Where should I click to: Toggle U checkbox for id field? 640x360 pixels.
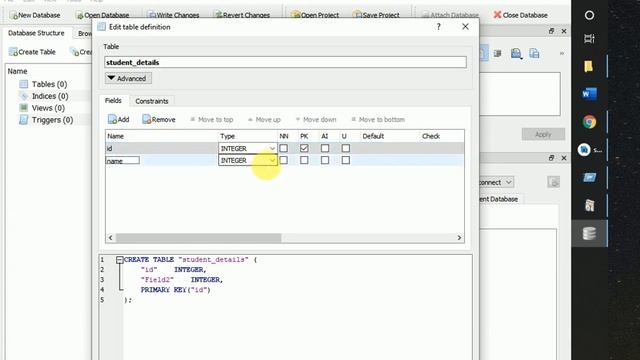tap(346, 148)
